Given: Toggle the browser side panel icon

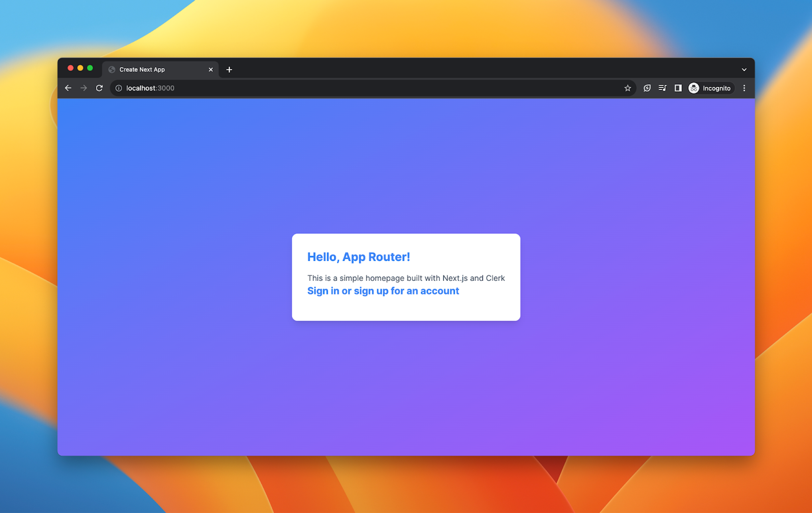Looking at the screenshot, I should pyautogui.click(x=678, y=88).
